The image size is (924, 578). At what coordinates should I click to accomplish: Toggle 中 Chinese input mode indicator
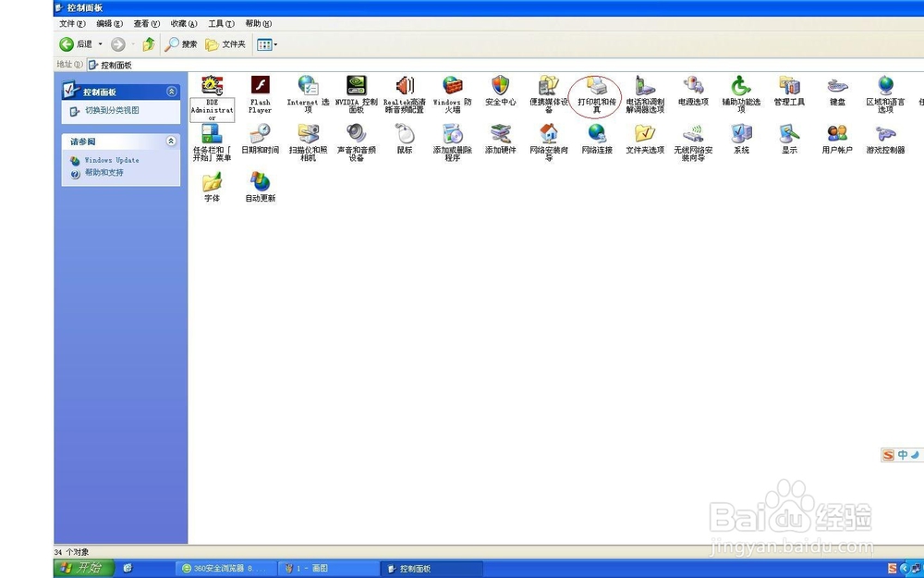click(x=902, y=455)
